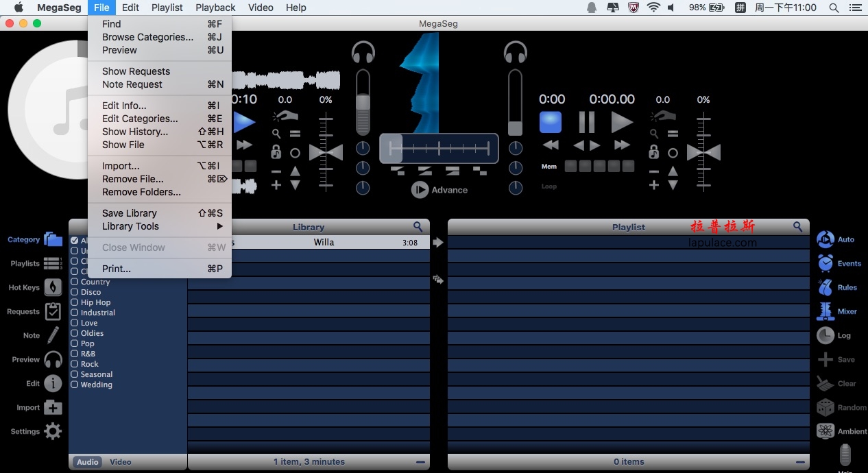Select the Hip Hop category radio button

pyautogui.click(x=75, y=302)
